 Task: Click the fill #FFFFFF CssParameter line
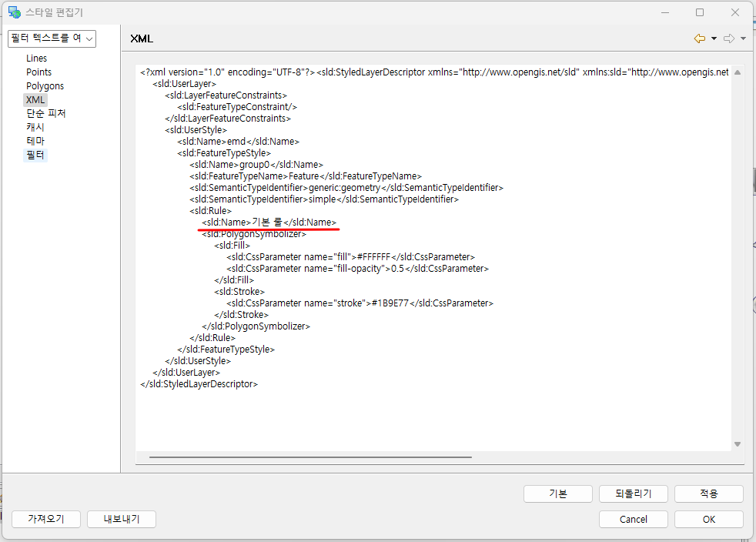[x=350, y=257]
